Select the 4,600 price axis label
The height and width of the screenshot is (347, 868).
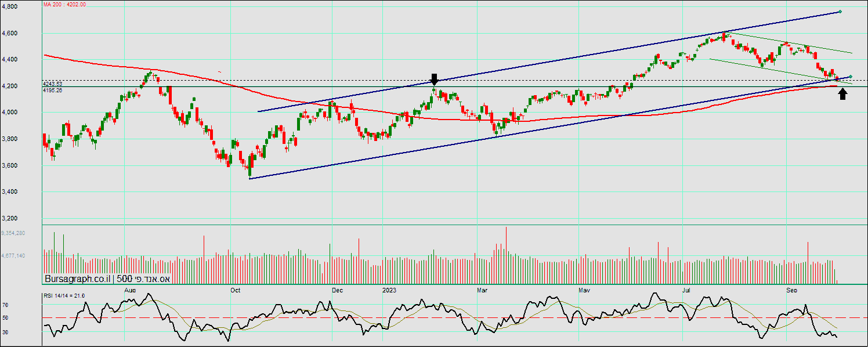pyautogui.click(x=9, y=33)
